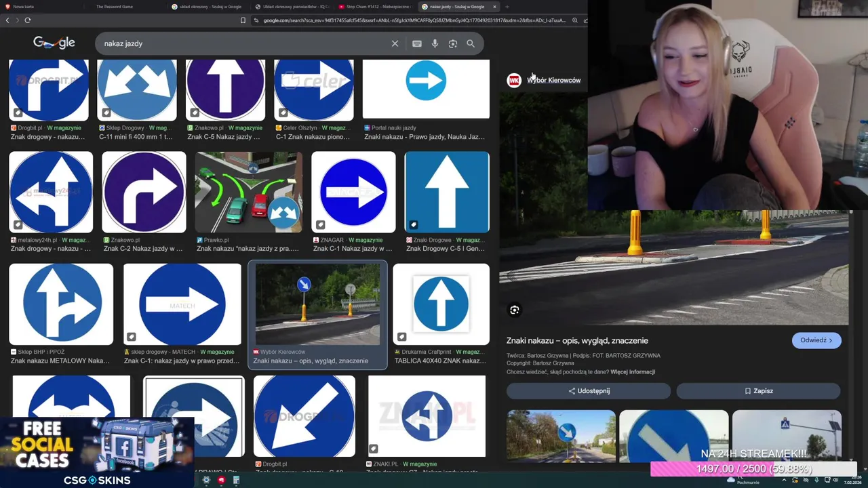Viewport: 868px width, 488px height.
Task: Click 'Znak nakazu - Prawo jazdy, Nauka Jaz...' caption
Action: [425, 137]
